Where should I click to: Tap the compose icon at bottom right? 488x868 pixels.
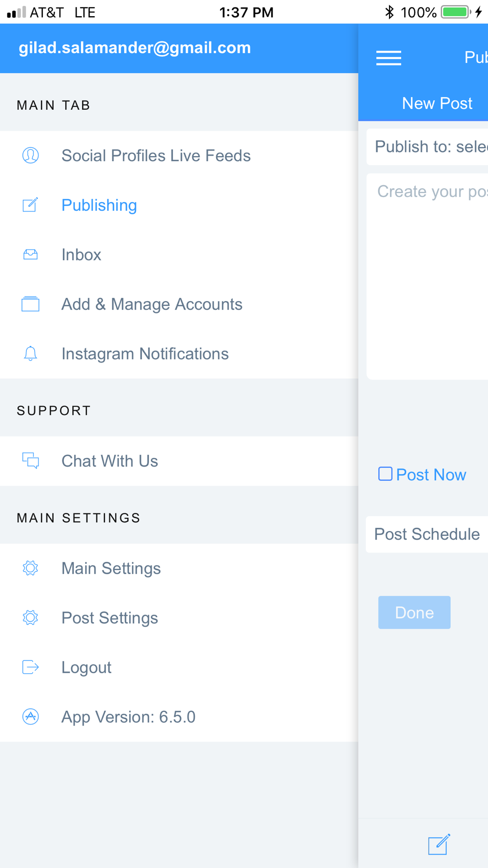tap(439, 845)
